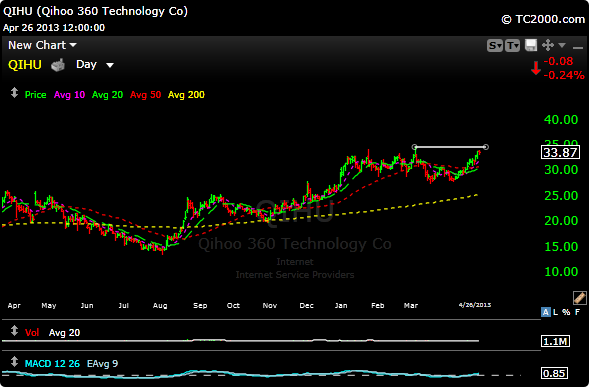This screenshot has width=589, height=387.
Task: Select the EAvg 9 label
Action: (102, 364)
